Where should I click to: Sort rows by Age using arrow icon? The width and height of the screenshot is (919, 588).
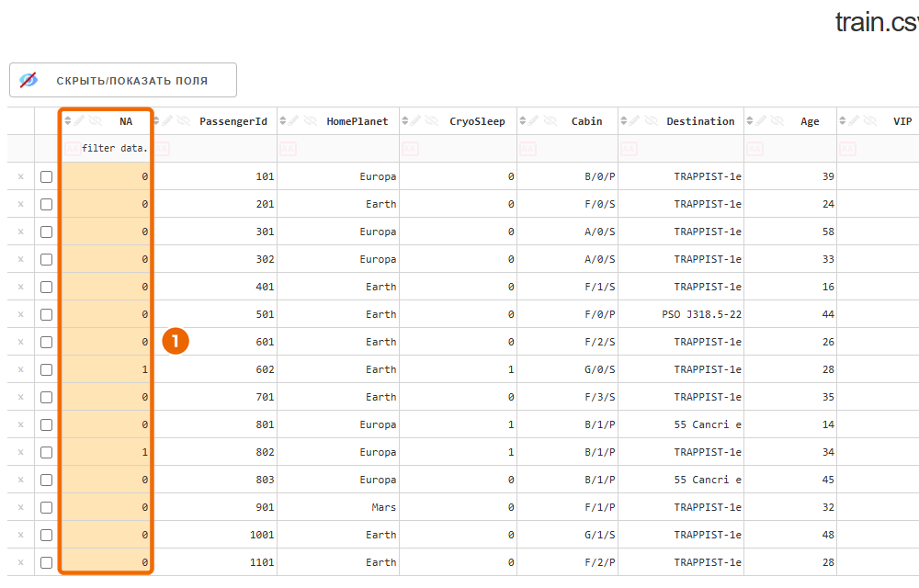(750, 121)
